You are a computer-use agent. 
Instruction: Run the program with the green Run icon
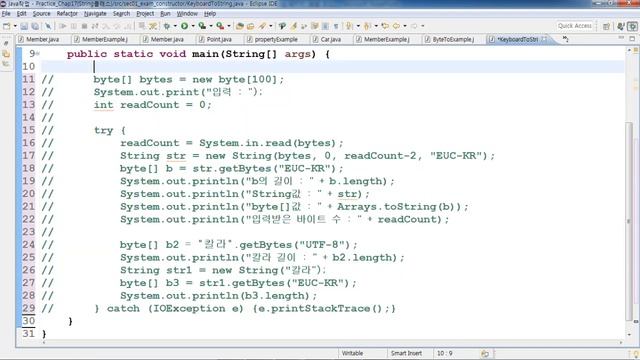(x=184, y=26)
